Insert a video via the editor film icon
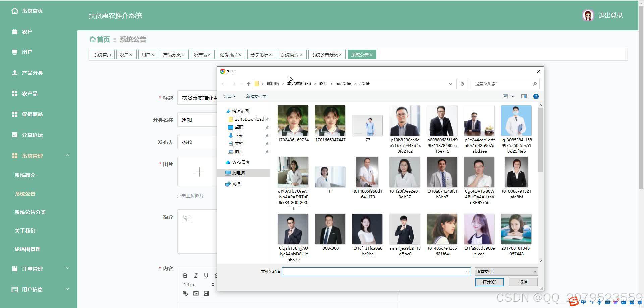Screen dimensions: 644x308 coord(206,293)
